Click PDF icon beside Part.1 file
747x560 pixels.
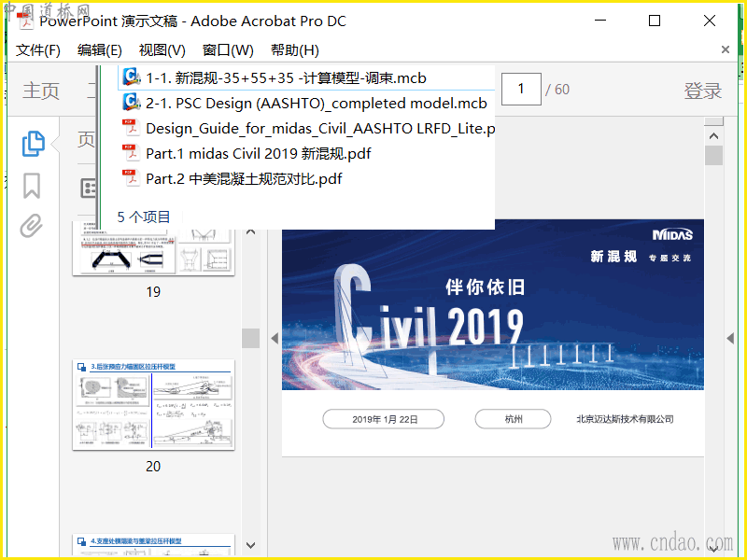[x=131, y=153]
